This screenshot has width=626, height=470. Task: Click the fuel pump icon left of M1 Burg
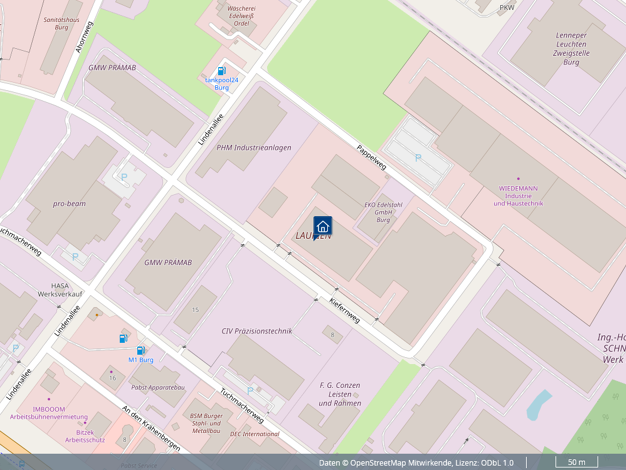[x=123, y=339]
